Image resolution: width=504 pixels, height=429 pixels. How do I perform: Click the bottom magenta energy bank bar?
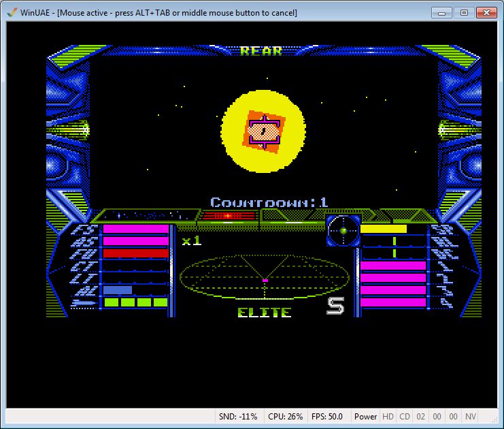pos(393,302)
